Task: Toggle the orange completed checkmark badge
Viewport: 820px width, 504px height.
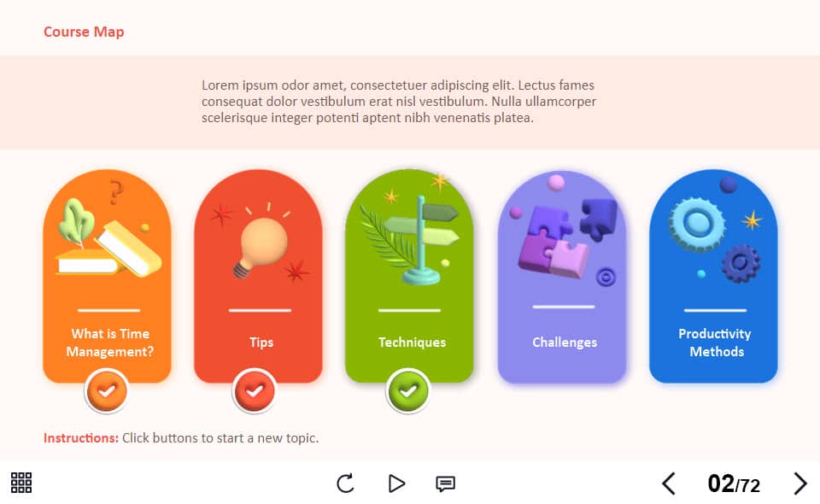Action: [x=107, y=391]
